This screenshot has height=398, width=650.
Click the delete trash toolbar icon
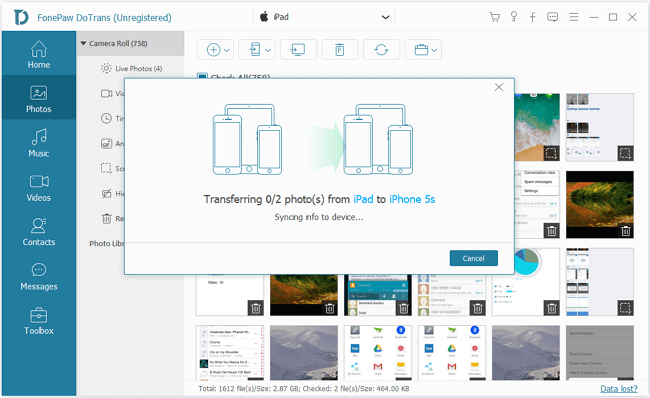(340, 50)
